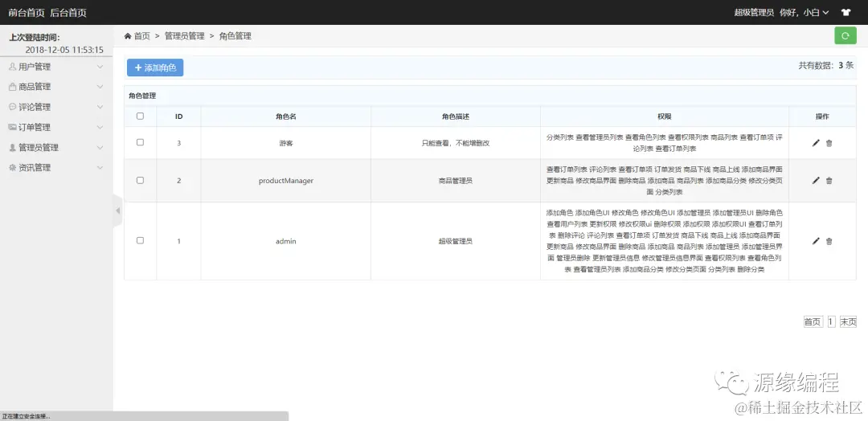The image size is (868, 421).
Task: Click description 只能查看，不能增删改
Action: click(x=456, y=143)
